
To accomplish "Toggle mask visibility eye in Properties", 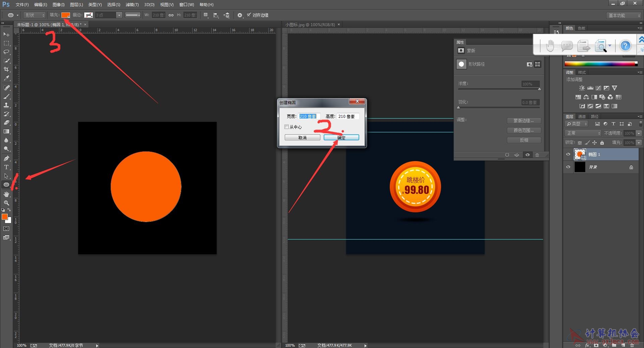I will pos(528,155).
